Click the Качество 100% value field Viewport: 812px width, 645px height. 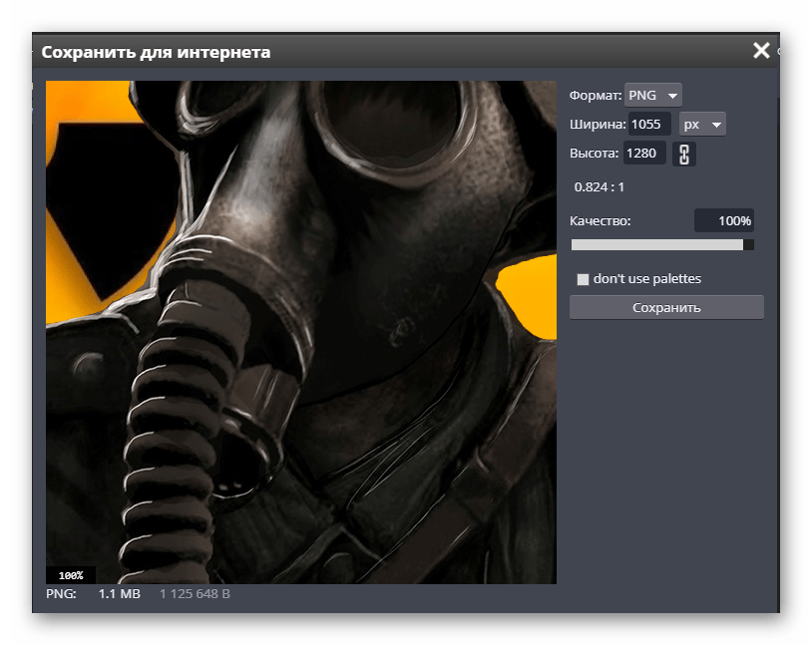[724, 221]
